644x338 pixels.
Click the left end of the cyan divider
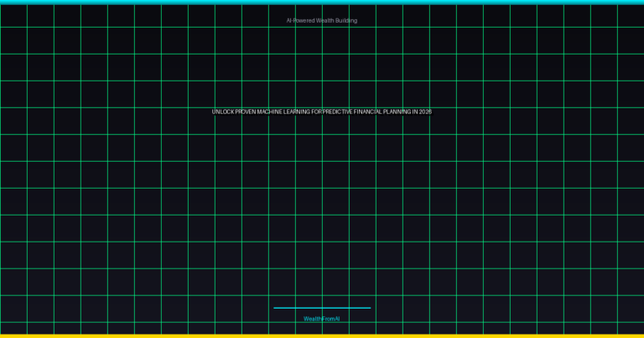point(275,308)
